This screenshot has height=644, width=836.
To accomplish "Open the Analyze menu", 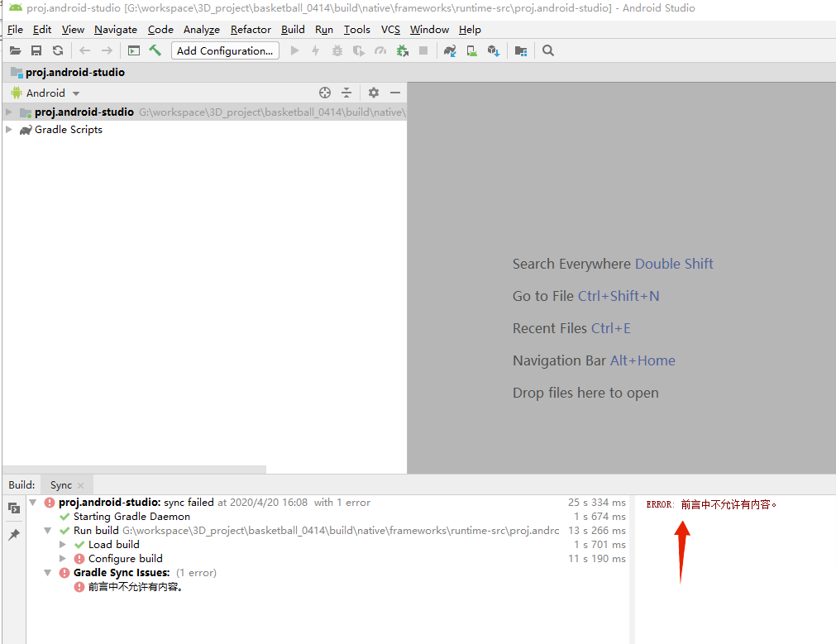I will 202,29.
